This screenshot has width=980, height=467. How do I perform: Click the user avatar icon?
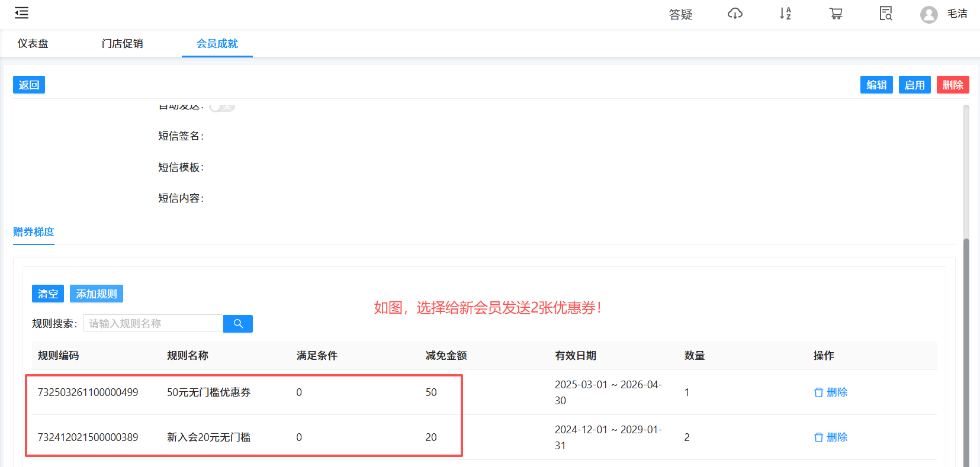(928, 14)
